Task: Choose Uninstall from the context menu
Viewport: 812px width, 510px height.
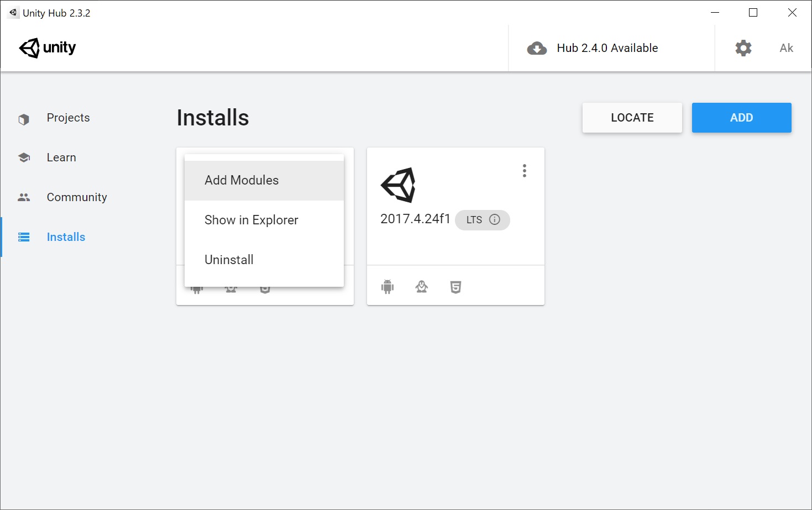Action: click(x=264, y=260)
